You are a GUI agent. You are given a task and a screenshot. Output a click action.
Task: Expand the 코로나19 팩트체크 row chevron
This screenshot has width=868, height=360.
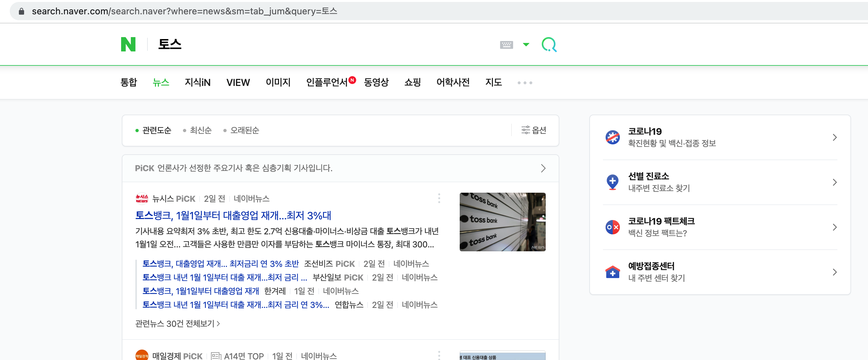tap(834, 227)
